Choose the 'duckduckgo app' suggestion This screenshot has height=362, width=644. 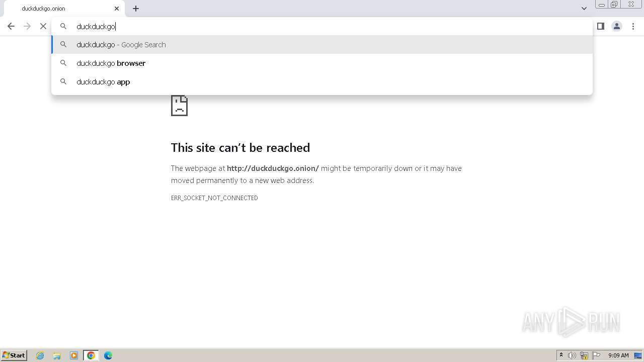click(322, 81)
